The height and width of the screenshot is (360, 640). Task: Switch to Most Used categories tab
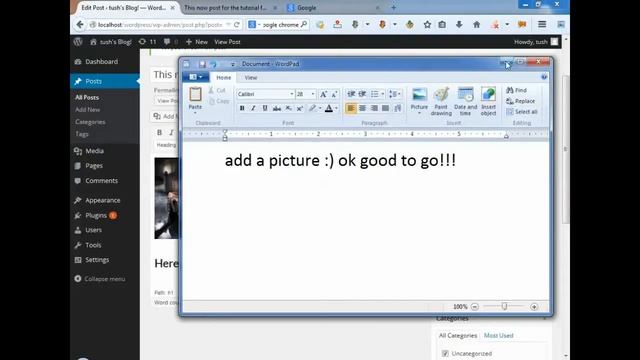[498, 336]
